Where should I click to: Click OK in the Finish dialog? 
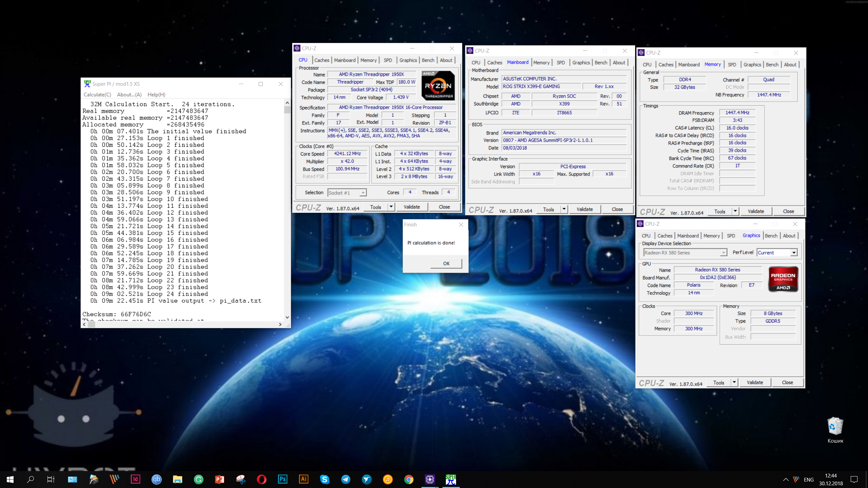[x=446, y=263]
